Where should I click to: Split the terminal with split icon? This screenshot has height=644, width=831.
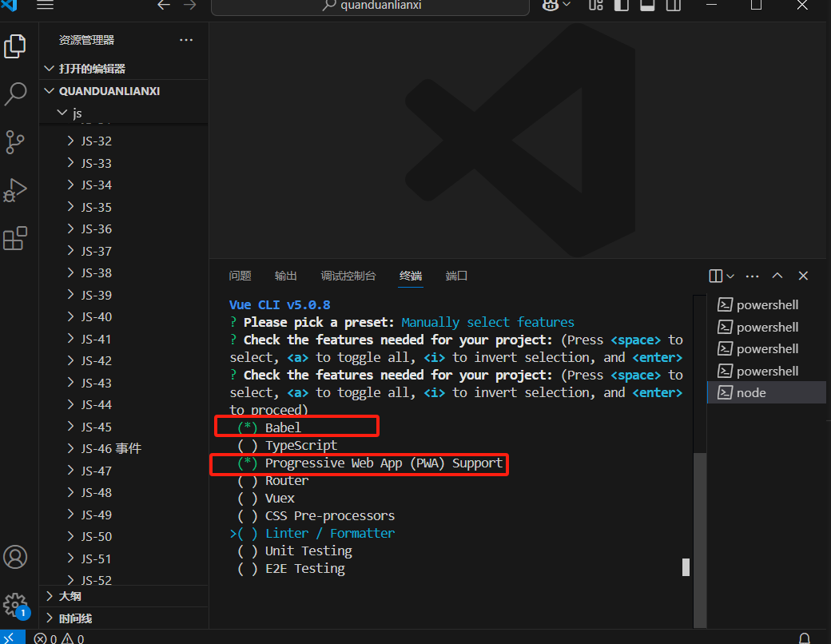[x=715, y=276]
